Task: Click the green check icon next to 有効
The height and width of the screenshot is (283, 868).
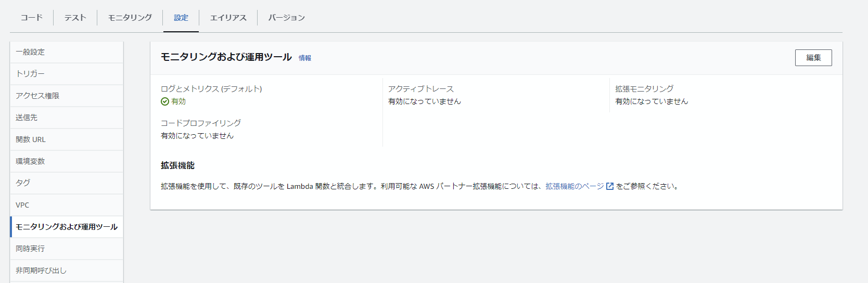Action: coord(165,101)
